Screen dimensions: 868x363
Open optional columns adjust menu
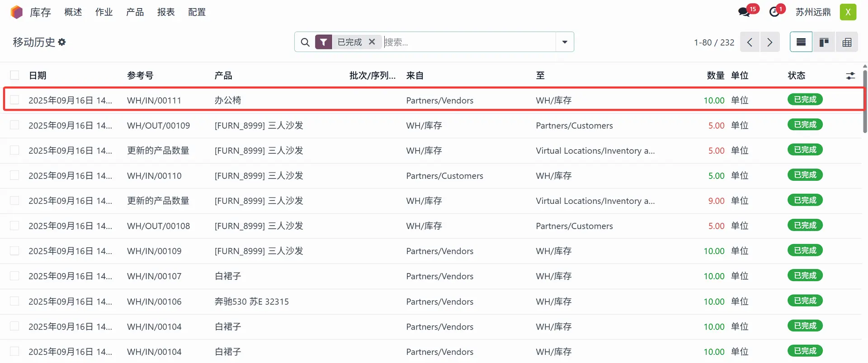850,75
